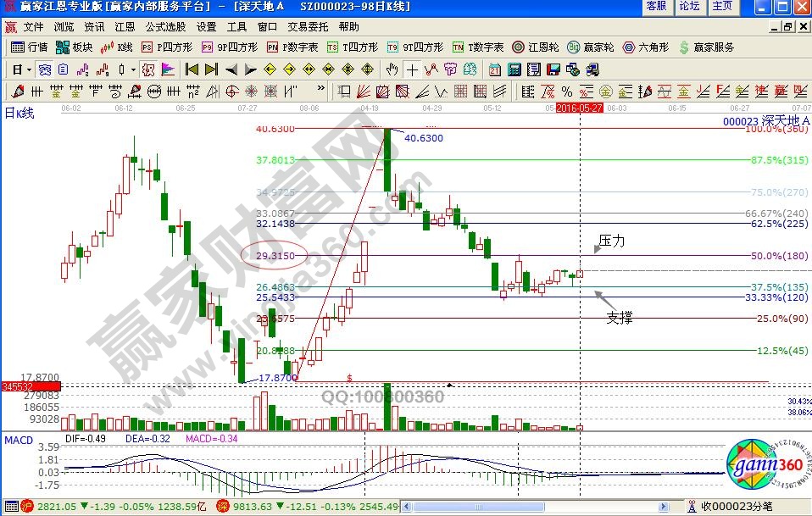Toggle the flag marker display button
This screenshot has height=516, width=812.
166,69
